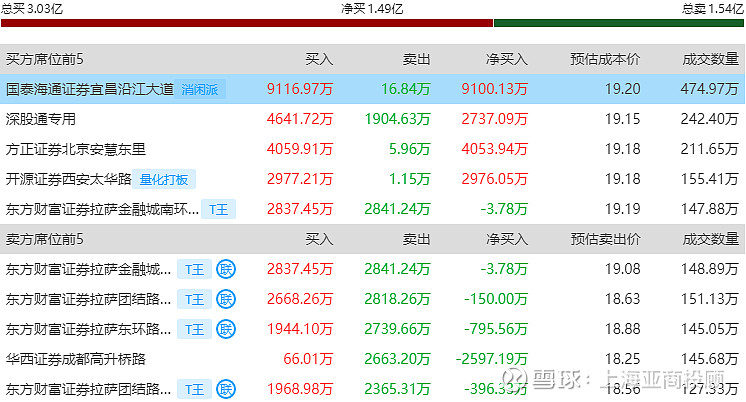Screen dimensions: 746x402
Task: Sort by 净买入 column in 买方席位前5 header
Action: click(x=507, y=59)
